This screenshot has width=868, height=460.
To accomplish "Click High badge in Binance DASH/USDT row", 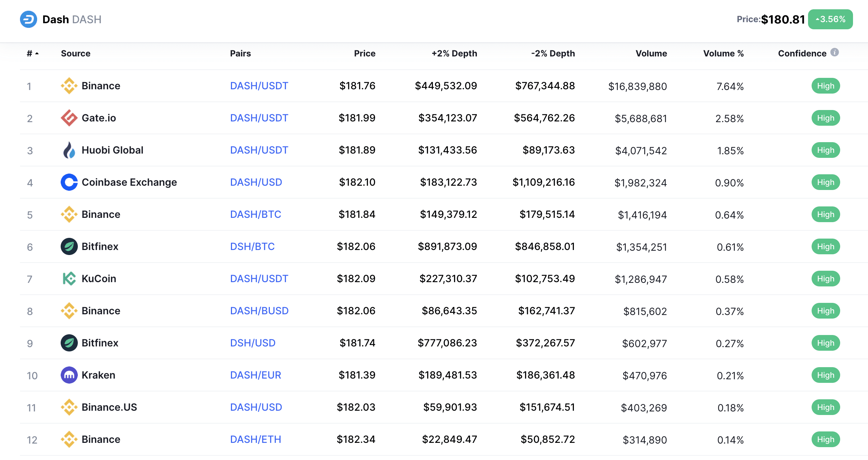I will pos(826,86).
